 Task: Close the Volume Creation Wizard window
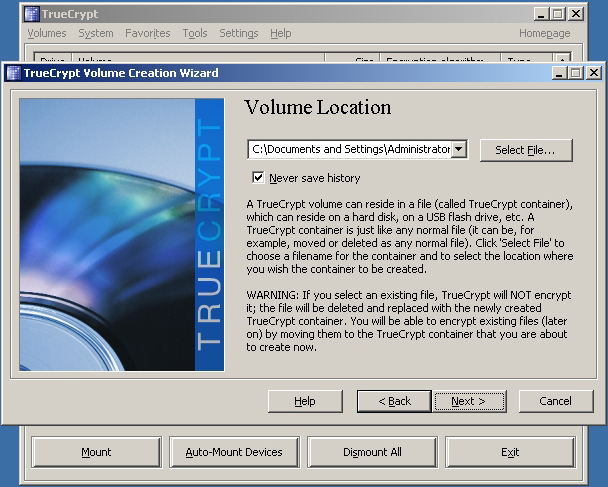[x=594, y=73]
